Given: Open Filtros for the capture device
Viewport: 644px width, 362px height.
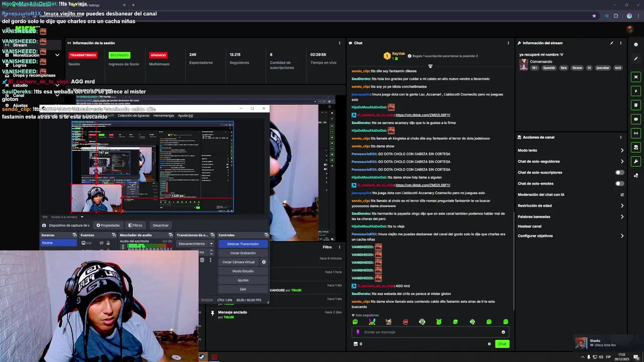Looking at the screenshot, I should tap(135, 225).
